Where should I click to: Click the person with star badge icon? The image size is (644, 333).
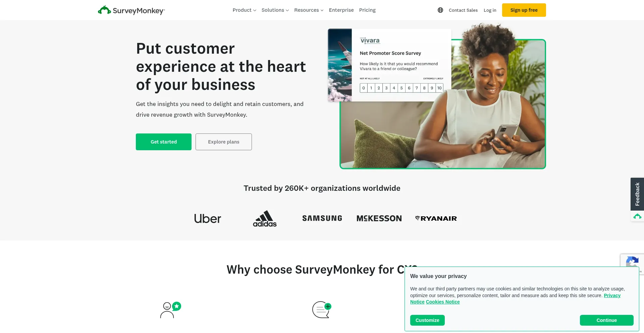tap(170, 310)
